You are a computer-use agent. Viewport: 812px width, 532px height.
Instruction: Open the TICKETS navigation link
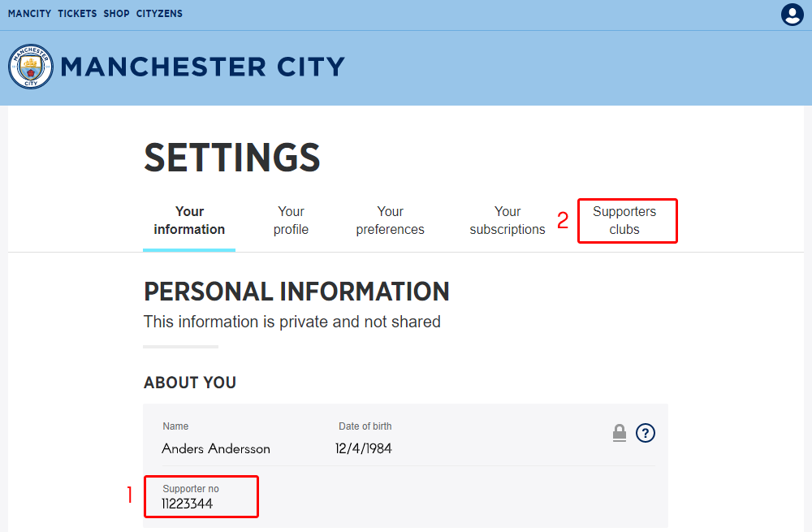(77, 14)
